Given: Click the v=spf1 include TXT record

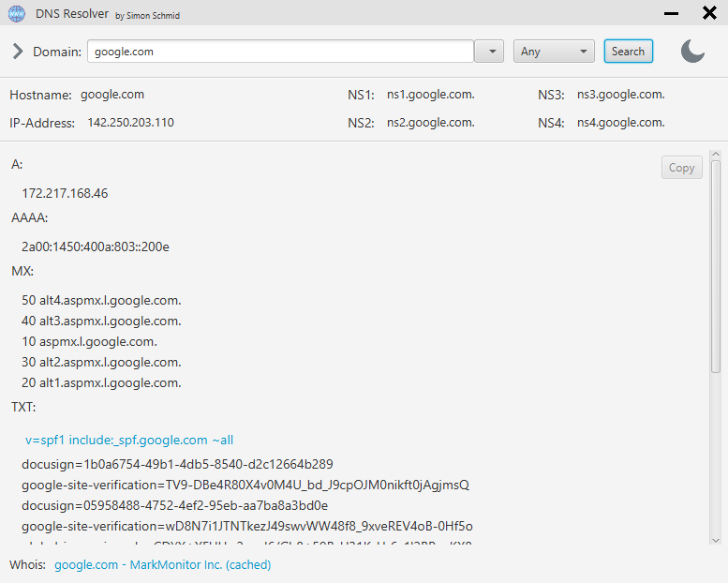Looking at the screenshot, I should pyautogui.click(x=129, y=440).
